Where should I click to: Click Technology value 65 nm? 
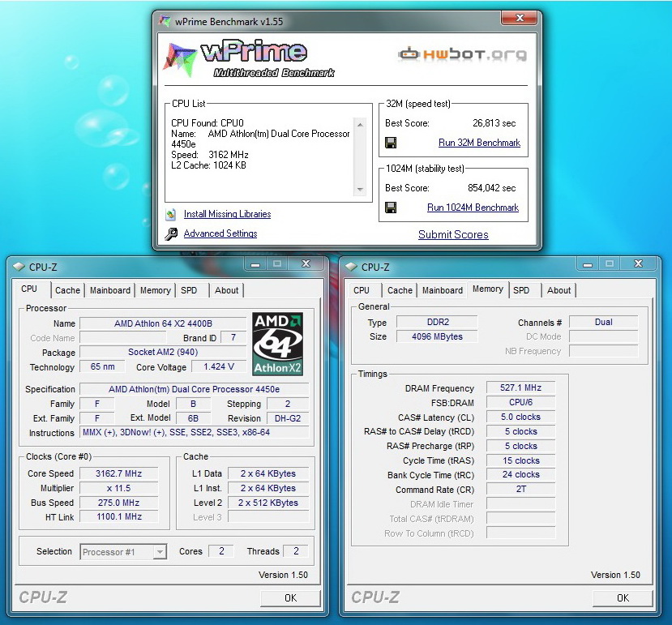(x=102, y=367)
